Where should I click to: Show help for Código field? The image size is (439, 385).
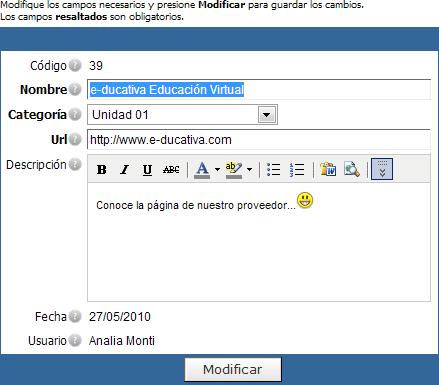tap(75, 65)
